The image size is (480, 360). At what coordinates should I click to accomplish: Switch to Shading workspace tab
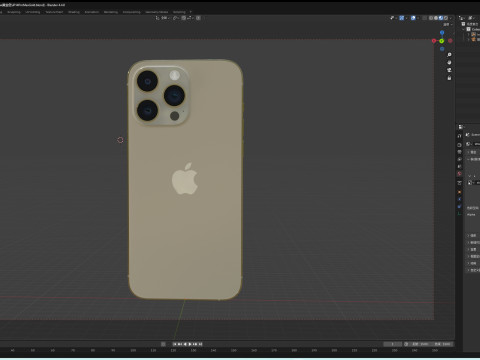click(74, 12)
